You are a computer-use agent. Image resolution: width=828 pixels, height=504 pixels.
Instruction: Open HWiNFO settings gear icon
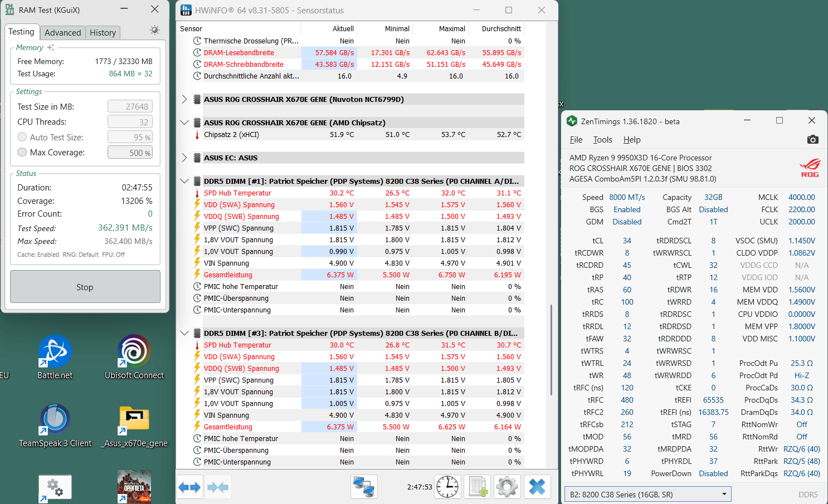point(507,487)
